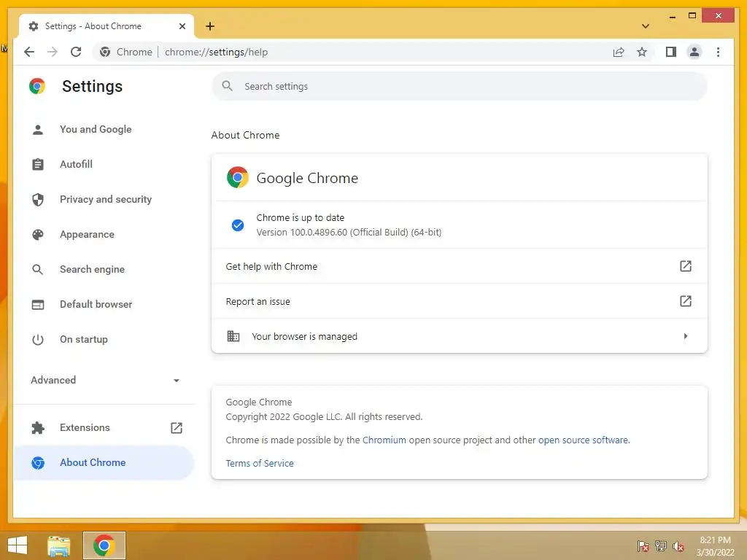
Task: Click the Report an issue external-link icon
Action: coord(685,301)
